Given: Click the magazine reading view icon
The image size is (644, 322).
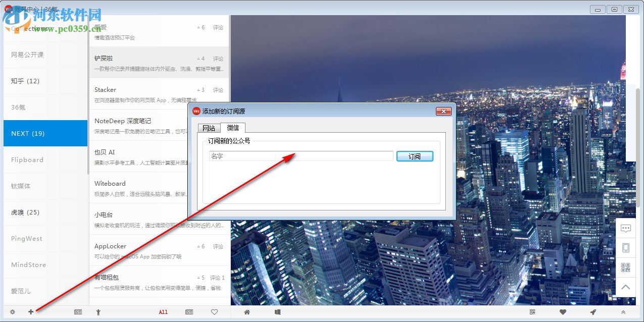Looking at the screenshot, I should tap(277, 312).
